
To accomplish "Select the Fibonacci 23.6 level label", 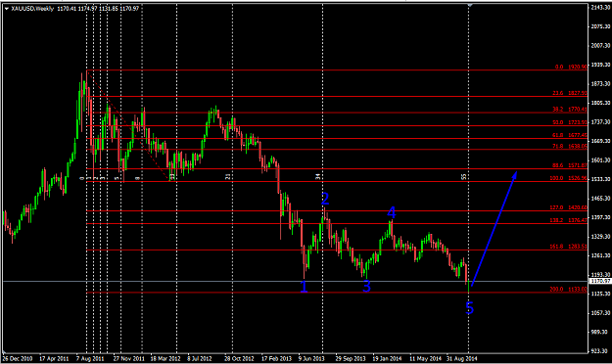I will (x=570, y=93).
